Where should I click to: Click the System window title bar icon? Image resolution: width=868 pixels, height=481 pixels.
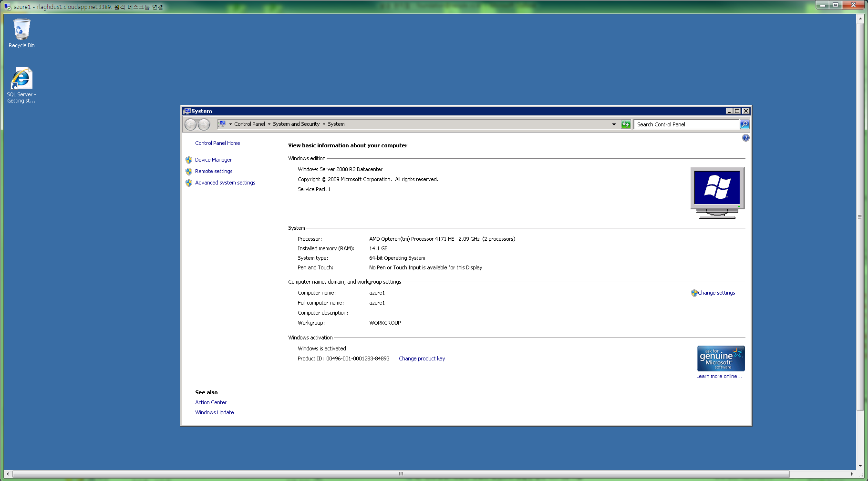pyautogui.click(x=187, y=111)
